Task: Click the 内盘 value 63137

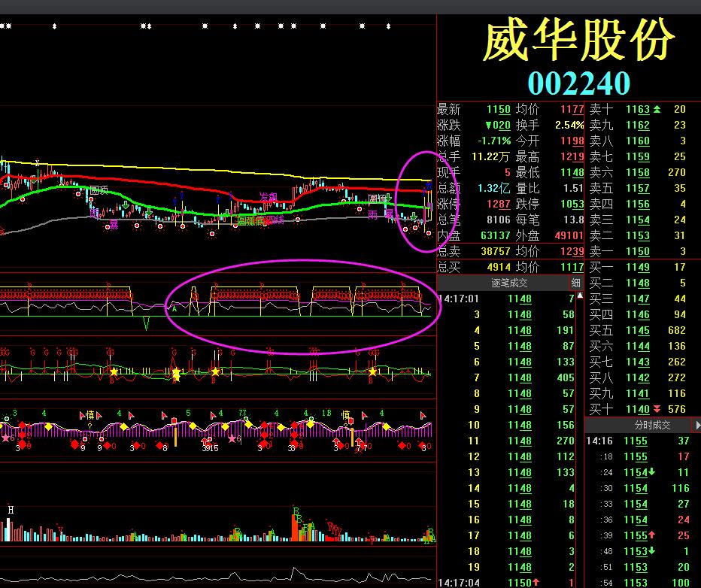Action: pyautogui.click(x=496, y=235)
